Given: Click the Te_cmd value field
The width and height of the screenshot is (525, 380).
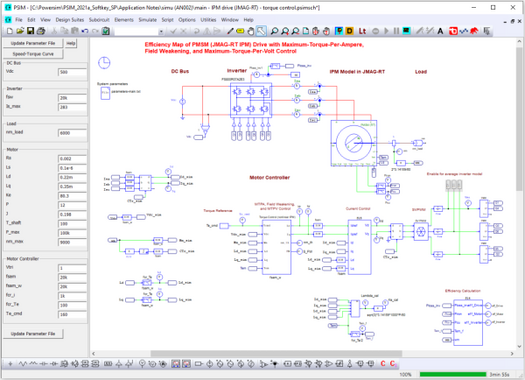Looking at the screenshot, I should (72, 315).
